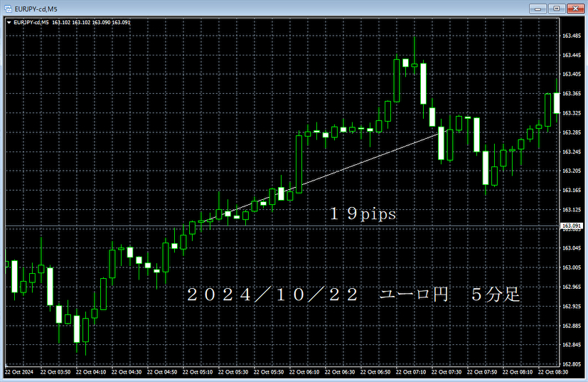Click the current price tag 163.091
This screenshot has height=382, width=588.
click(572, 226)
